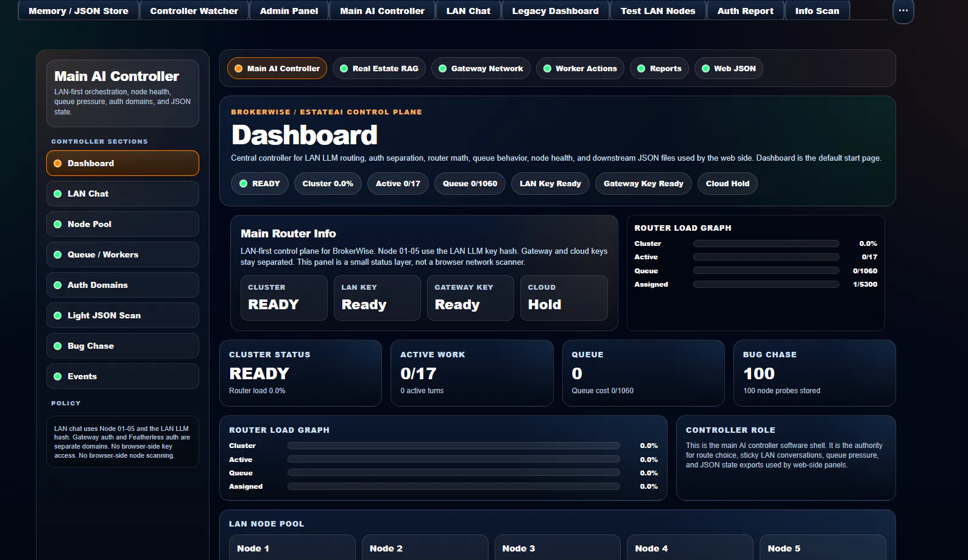Viewport: 968px width, 560px height.
Task: Open the Queue / Workers section
Action: pos(122,254)
